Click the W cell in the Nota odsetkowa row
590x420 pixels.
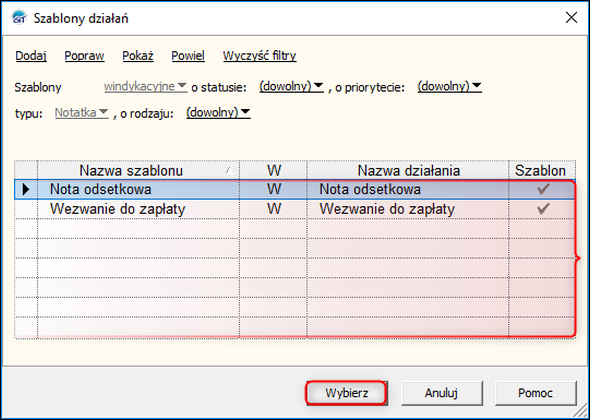(274, 189)
